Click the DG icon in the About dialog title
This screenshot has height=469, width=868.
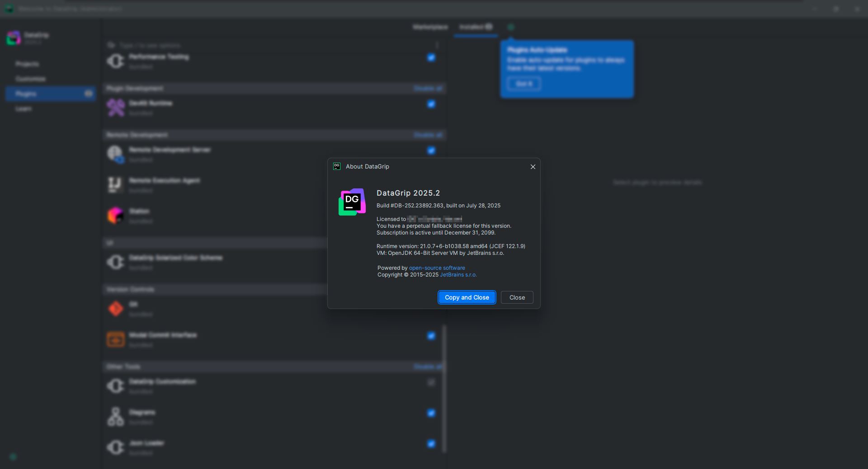(x=337, y=166)
